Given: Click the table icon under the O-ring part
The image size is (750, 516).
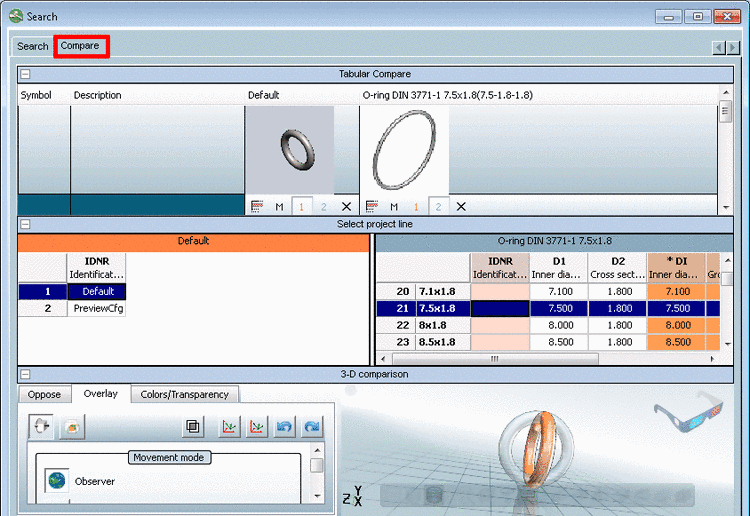Looking at the screenshot, I should (372, 207).
